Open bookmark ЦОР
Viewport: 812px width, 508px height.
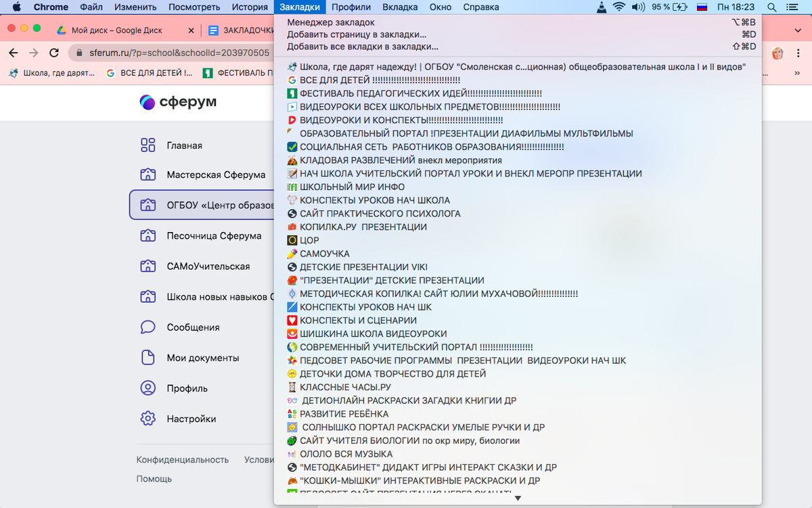(x=518, y=240)
